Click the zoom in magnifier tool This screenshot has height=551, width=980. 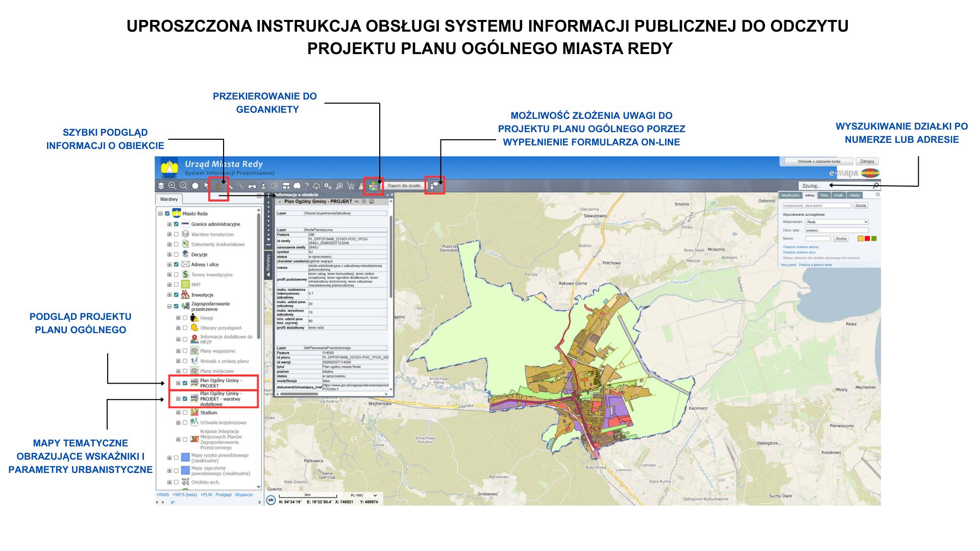pyautogui.click(x=173, y=186)
